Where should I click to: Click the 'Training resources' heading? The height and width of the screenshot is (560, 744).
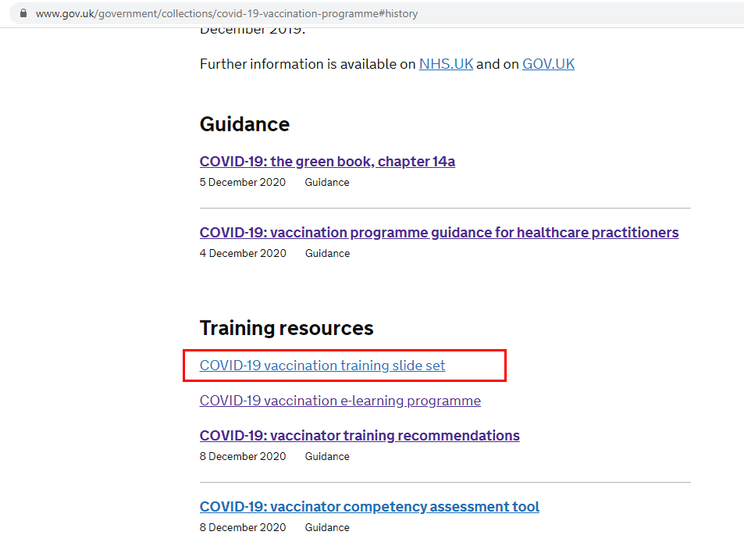point(287,328)
